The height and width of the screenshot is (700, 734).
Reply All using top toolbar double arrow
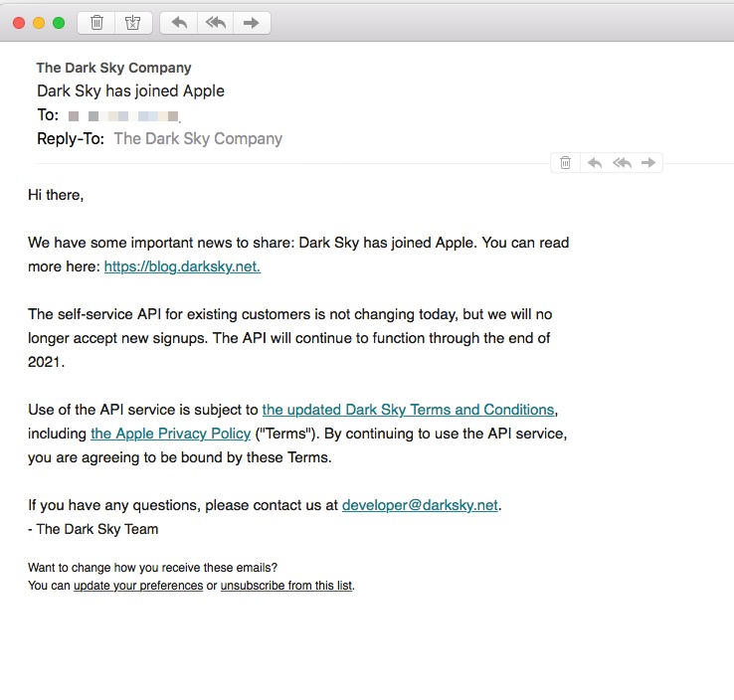216,23
